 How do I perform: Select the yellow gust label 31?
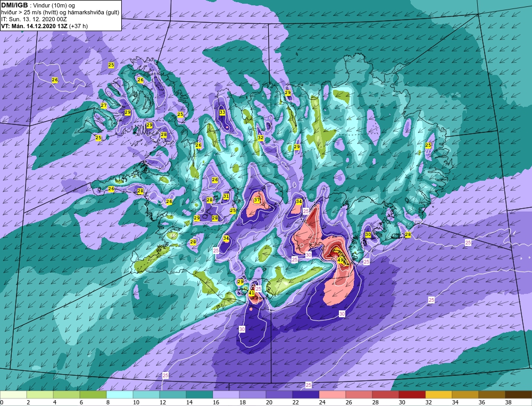[x=226, y=196]
